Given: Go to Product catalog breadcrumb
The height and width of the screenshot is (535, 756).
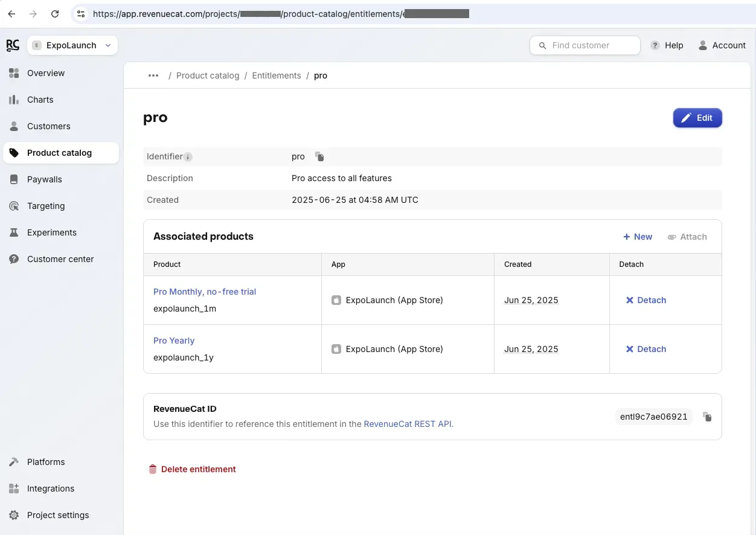Looking at the screenshot, I should tap(208, 75).
